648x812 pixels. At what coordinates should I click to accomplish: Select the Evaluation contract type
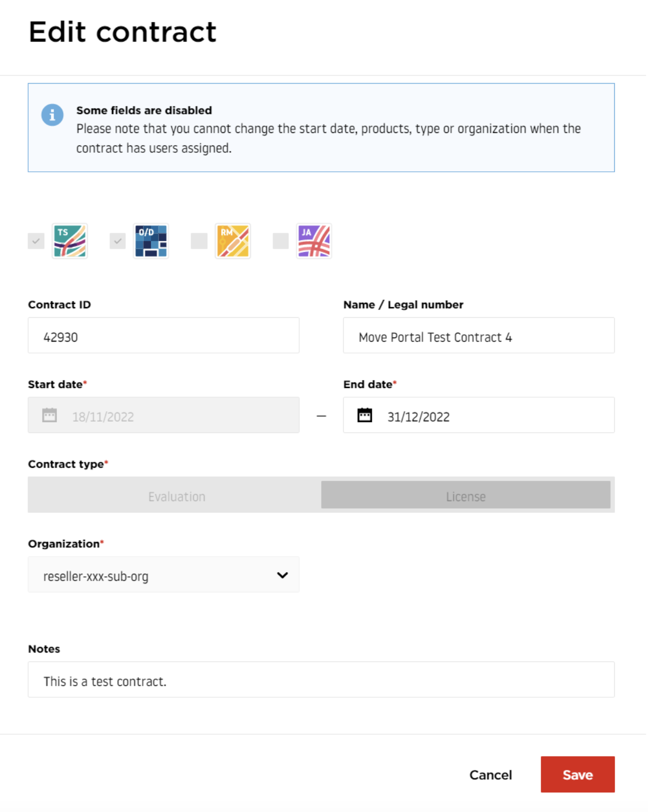[x=177, y=495]
